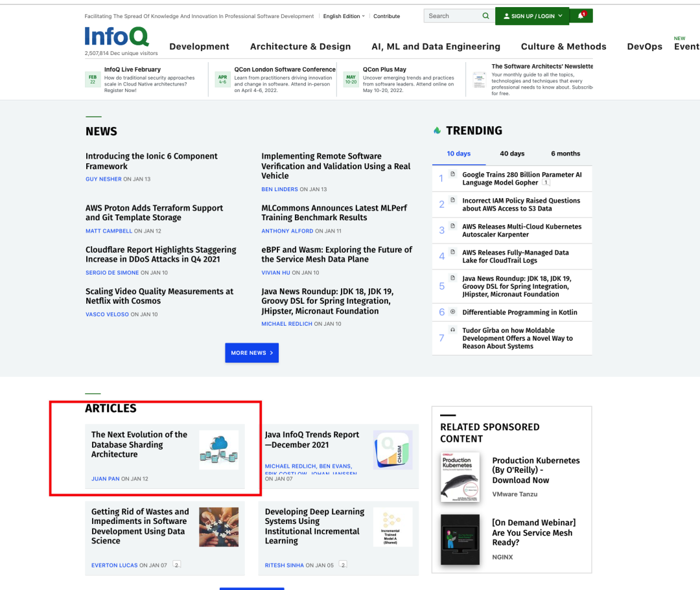Open Are You Service Mesh Ready webinar link
Image resolution: width=700 pixels, height=590 pixels.
pos(534,532)
